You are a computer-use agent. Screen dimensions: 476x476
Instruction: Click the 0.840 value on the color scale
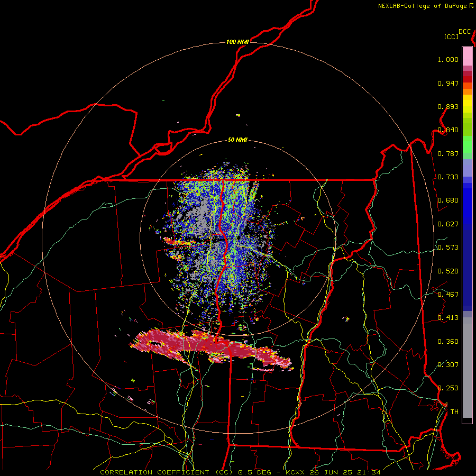click(448, 130)
